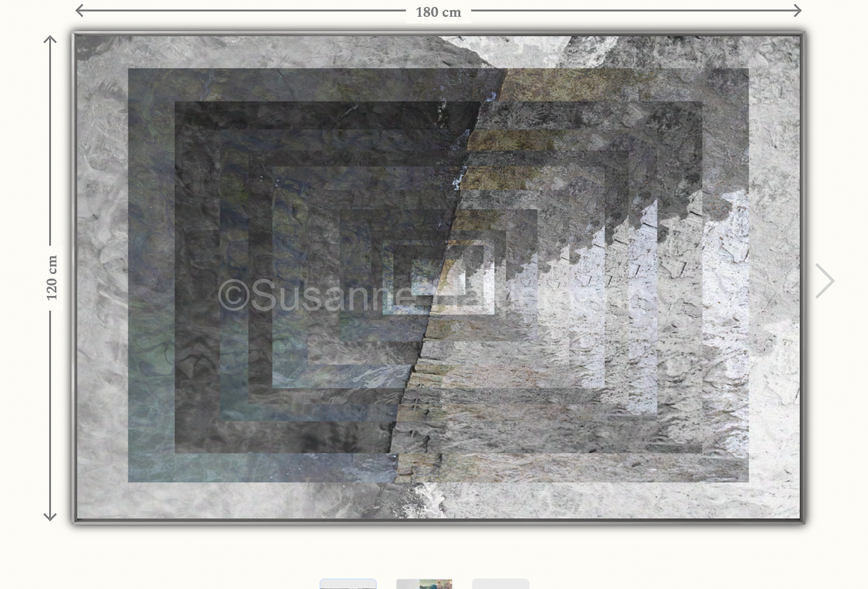Click the top arrowhead of height line
The image size is (868, 589).
point(50,39)
